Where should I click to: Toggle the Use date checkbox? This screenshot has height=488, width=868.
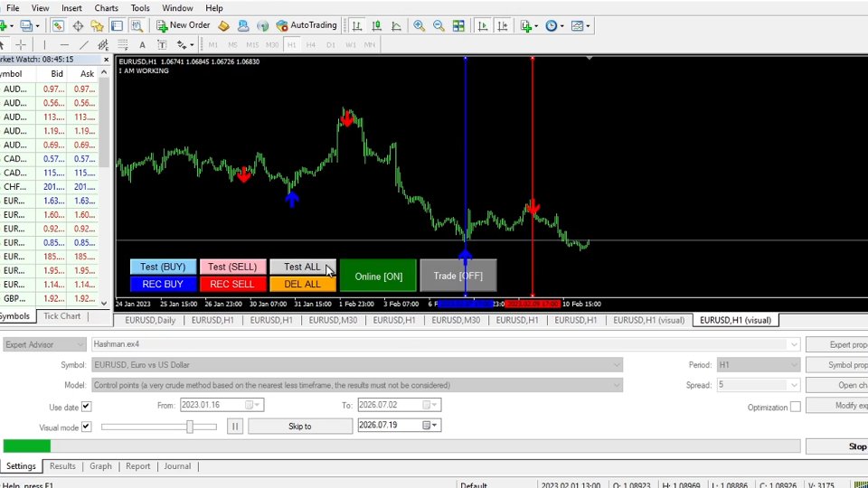[87, 407]
